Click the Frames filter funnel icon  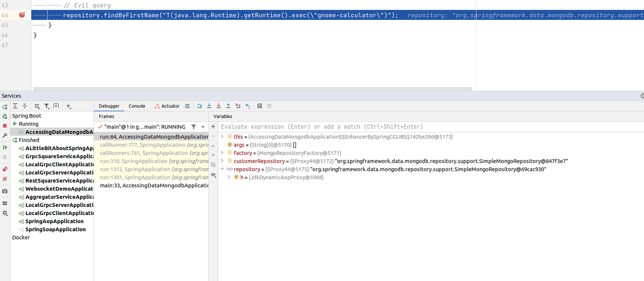pyautogui.click(x=194, y=127)
